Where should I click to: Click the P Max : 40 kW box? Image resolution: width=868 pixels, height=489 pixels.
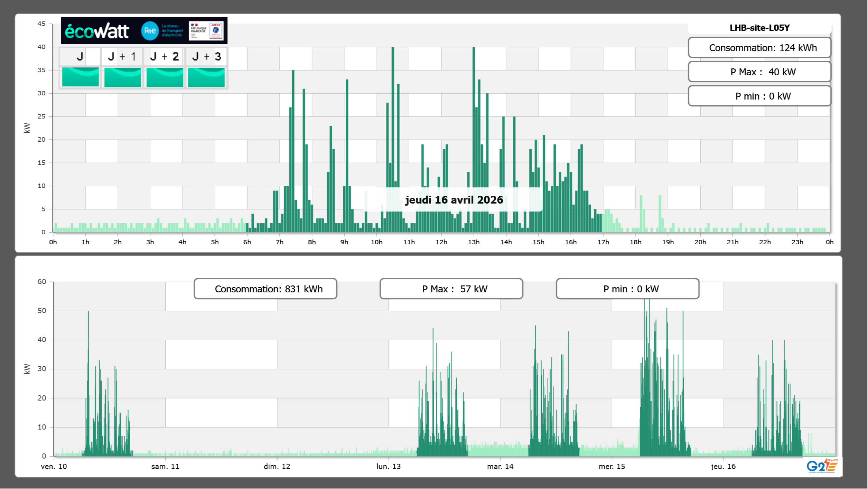pyautogui.click(x=759, y=72)
